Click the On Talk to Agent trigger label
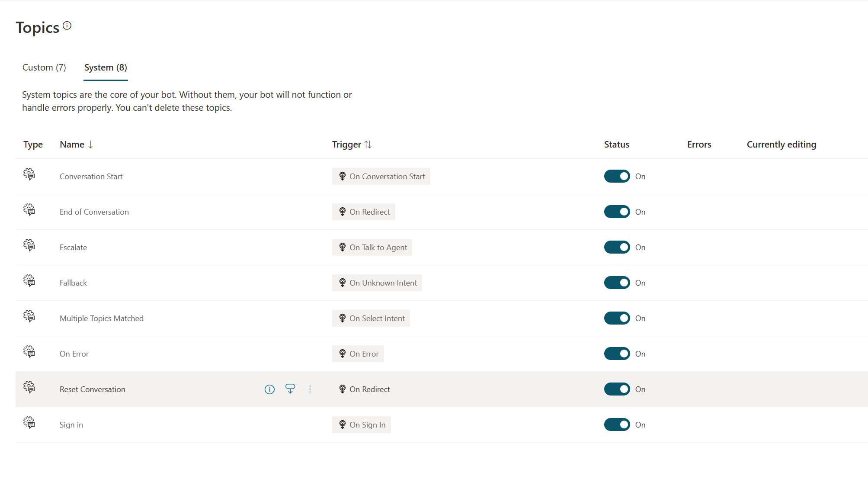The image size is (868, 492). click(373, 247)
